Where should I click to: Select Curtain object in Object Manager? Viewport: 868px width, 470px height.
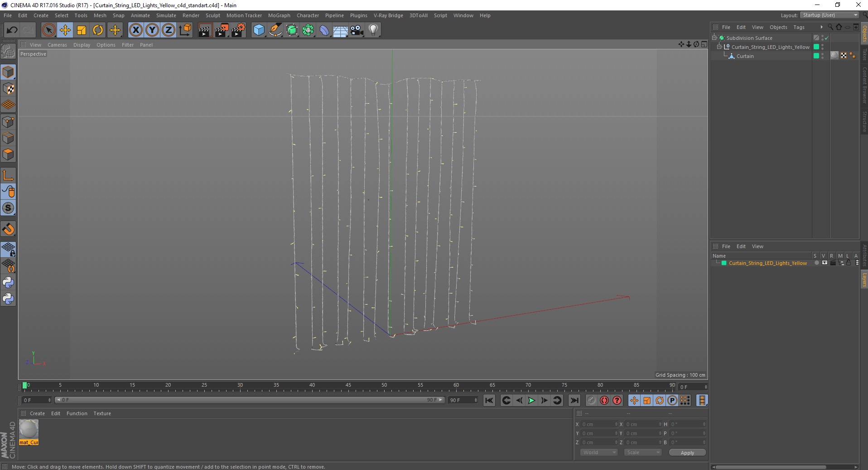pyautogui.click(x=745, y=56)
